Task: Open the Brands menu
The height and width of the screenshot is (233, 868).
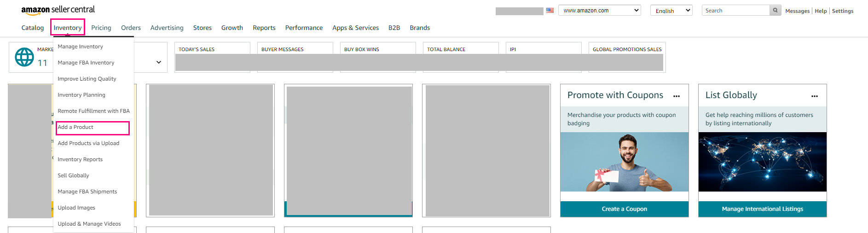Action: 420,28
